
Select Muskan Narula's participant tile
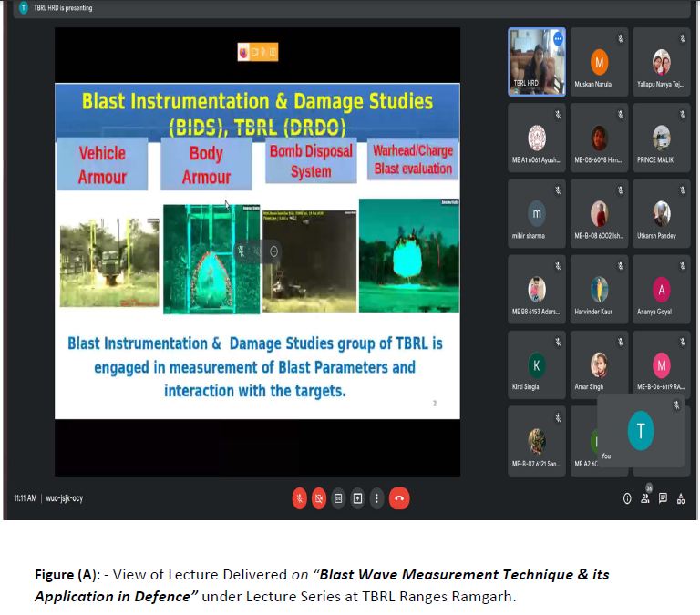tap(599, 61)
